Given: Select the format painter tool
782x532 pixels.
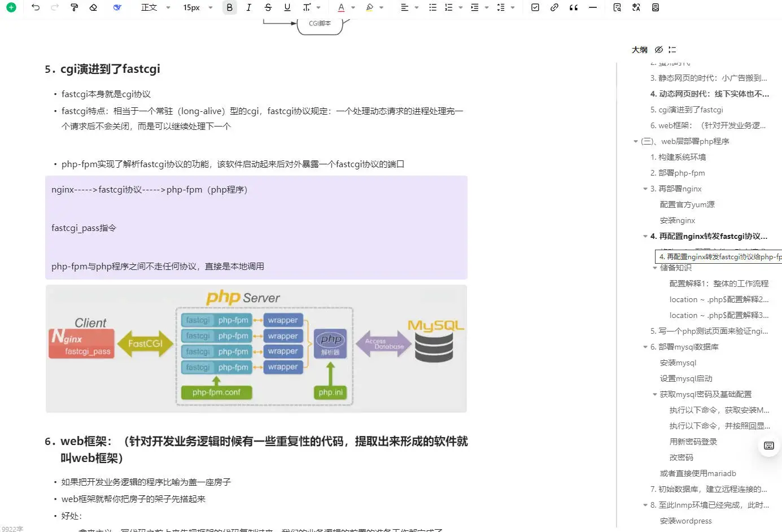Looking at the screenshot, I should pyautogui.click(x=74, y=7).
